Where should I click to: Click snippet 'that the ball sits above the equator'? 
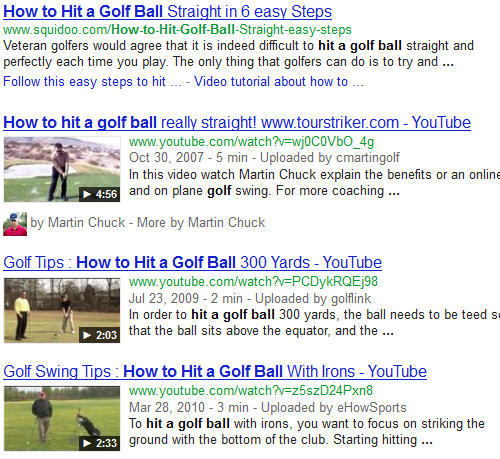click(230, 331)
